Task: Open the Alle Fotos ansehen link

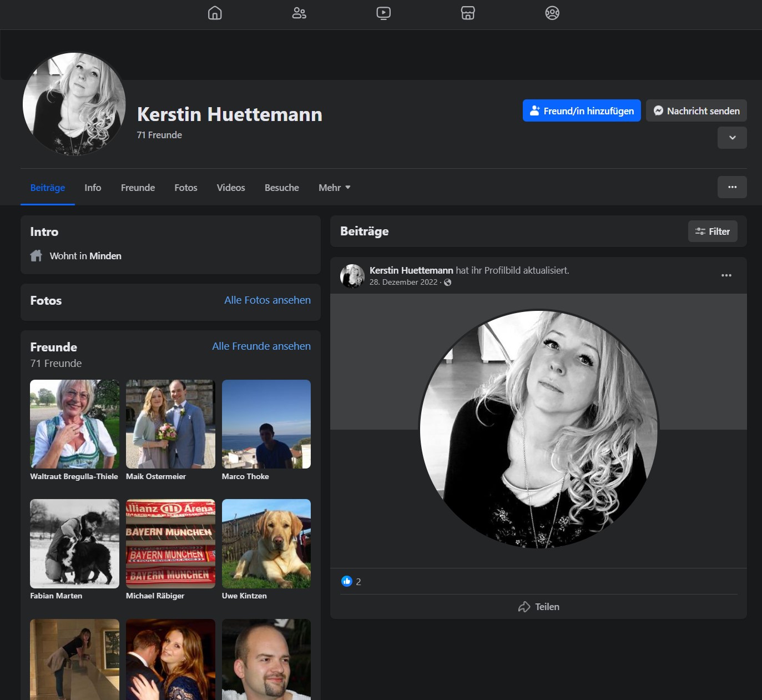Action: pos(268,300)
